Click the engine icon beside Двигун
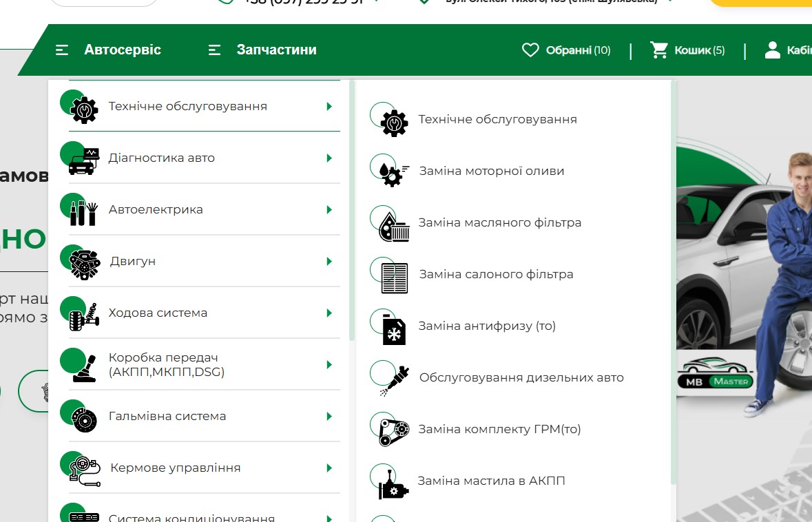The width and height of the screenshot is (812, 522). (x=84, y=263)
